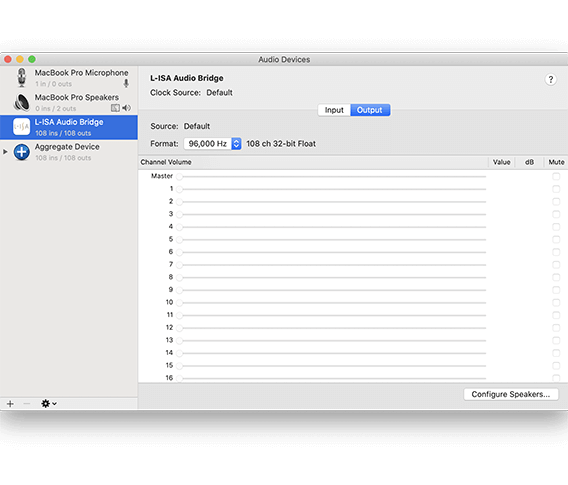Click the L-ISA Audio Bridge heading text
This screenshot has width=568, height=485.
tap(187, 78)
